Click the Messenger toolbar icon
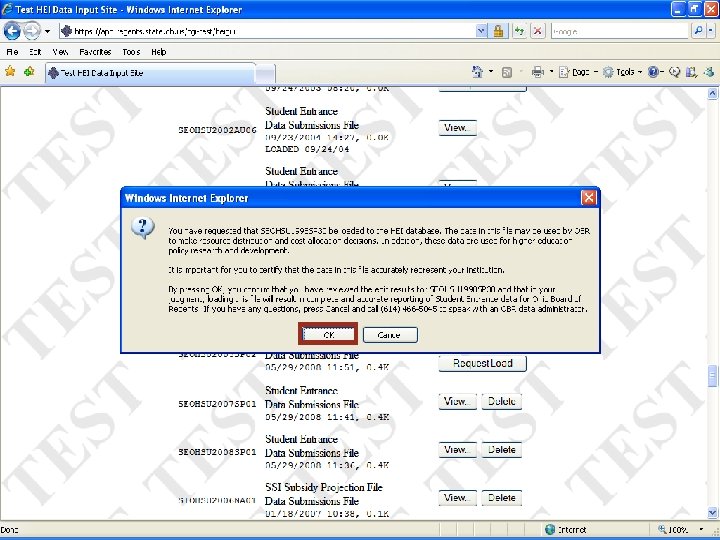The height and width of the screenshot is (540, 720). pyautogui.click(x=709, y=72)
